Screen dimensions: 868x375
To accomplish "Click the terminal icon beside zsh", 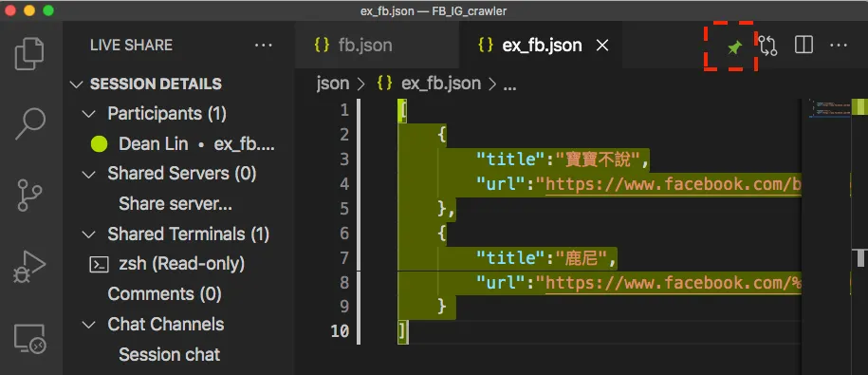I will (99, 265).
